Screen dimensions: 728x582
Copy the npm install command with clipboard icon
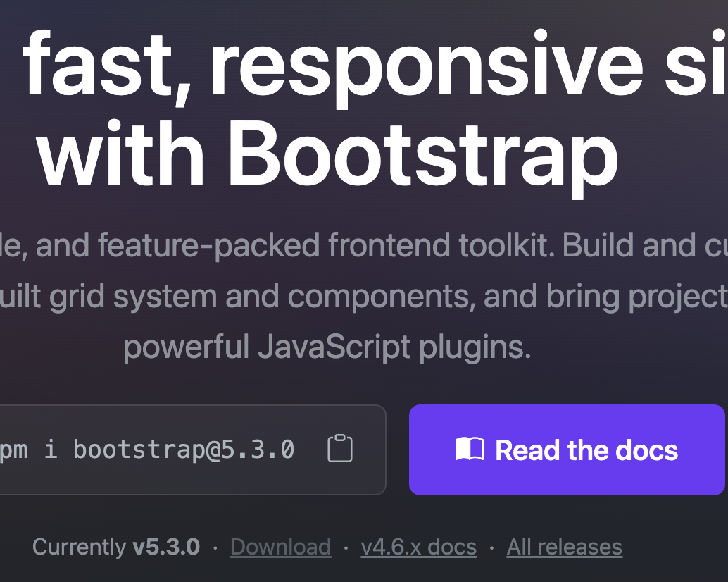coord(340,449)
